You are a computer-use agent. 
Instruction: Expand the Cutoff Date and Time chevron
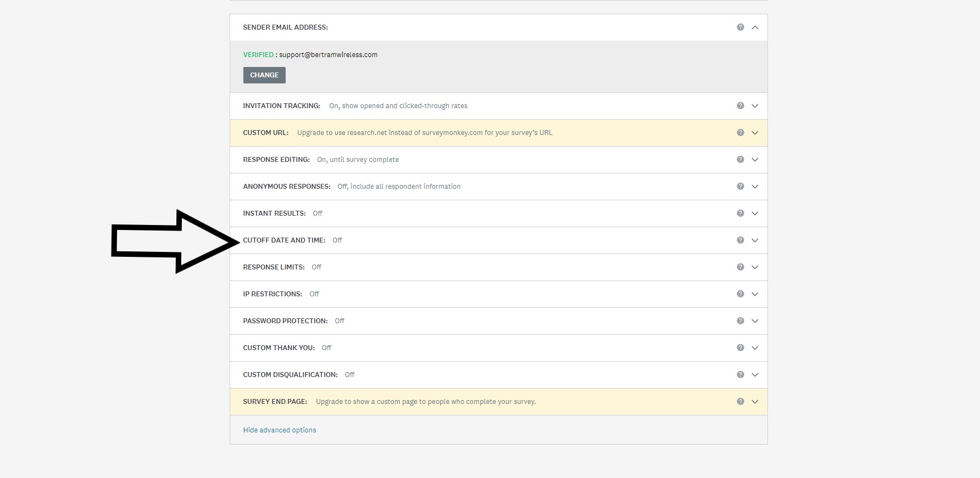coord(755,240)
